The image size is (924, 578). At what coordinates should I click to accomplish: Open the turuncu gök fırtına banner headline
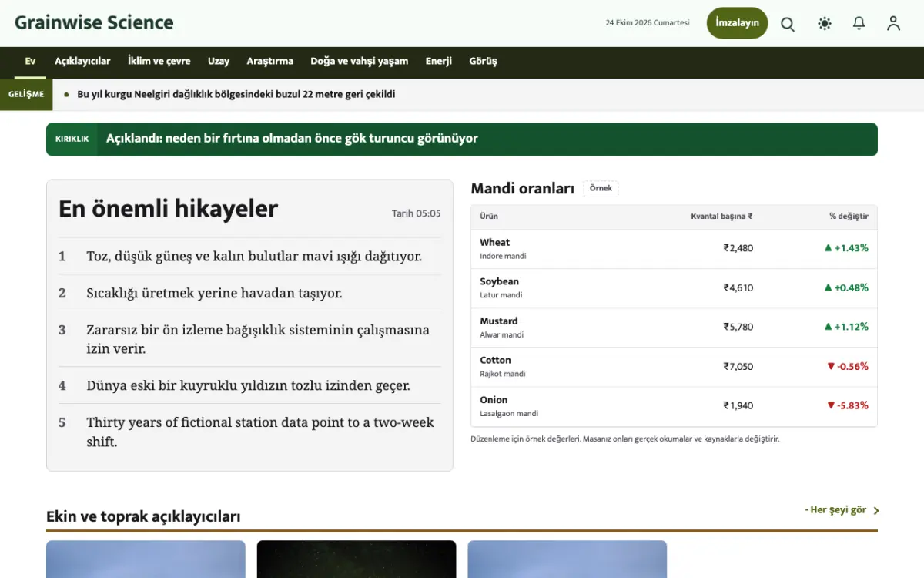292,139
